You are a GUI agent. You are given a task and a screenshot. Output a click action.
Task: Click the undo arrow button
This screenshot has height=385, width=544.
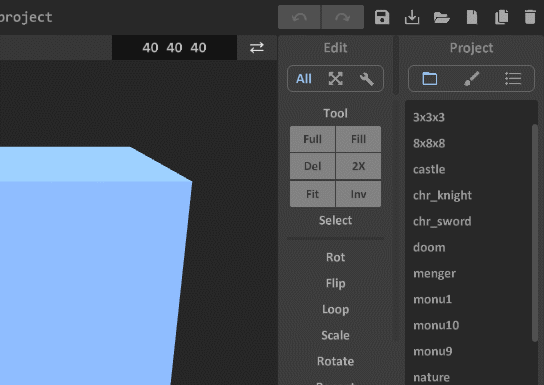coord(299,17)
